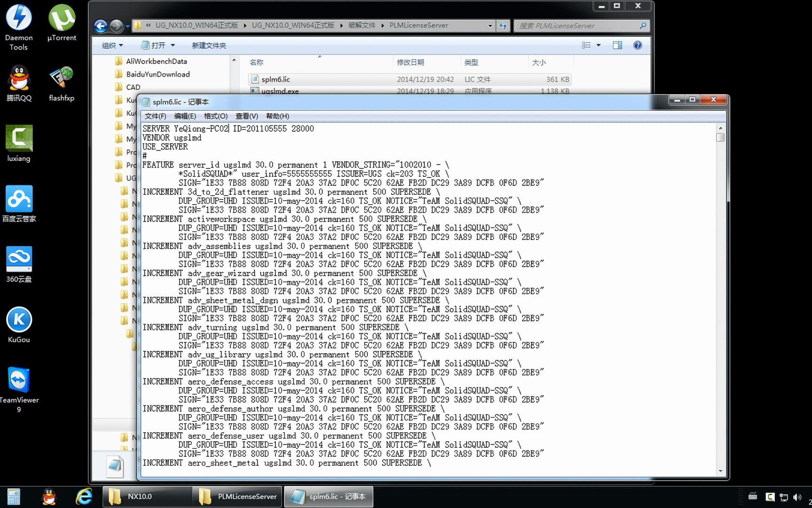Click the 新建文件夹 (New folder) button
The image size is (812, 508).
coord(209,45)
